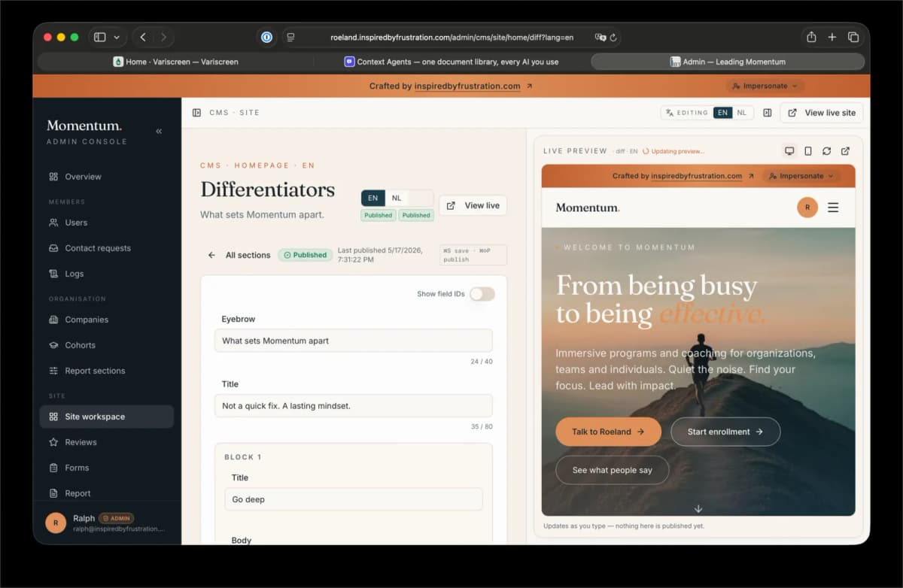Set editing language to EN in top bar
Image resolution: width=903 pixels, height=588 pixels.
[722, 113]
